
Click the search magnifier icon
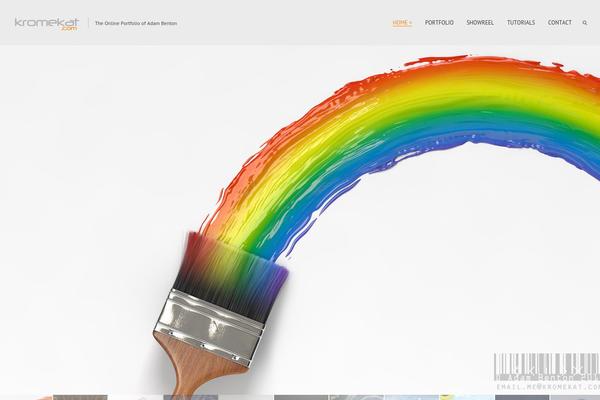point(585,23)
